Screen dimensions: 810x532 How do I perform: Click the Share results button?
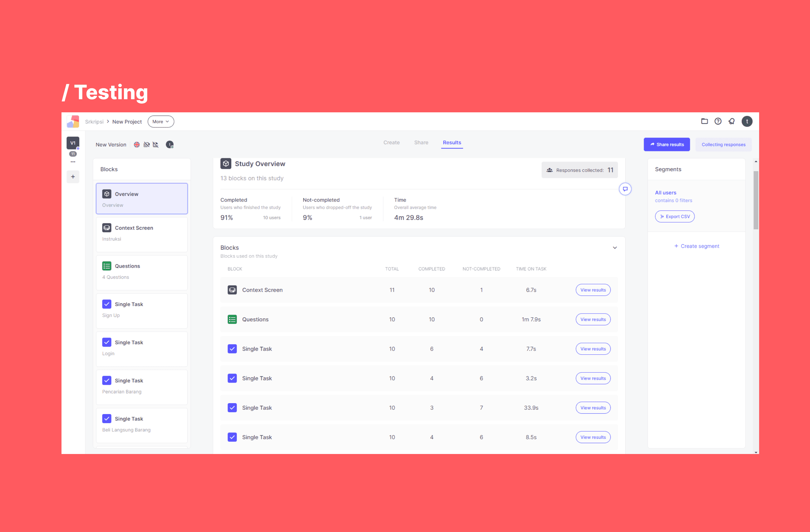point(666,144)
